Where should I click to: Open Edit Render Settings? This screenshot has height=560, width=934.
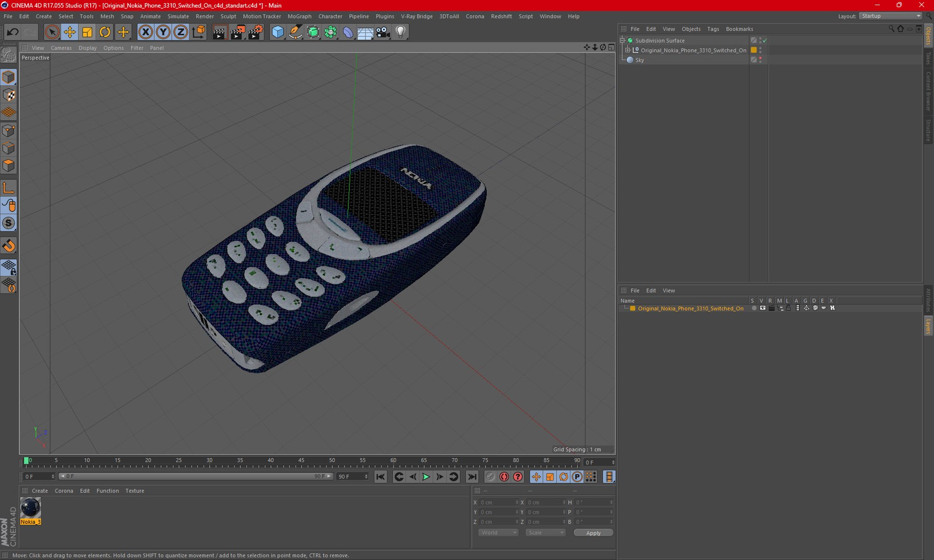click(x=255, y=32)
